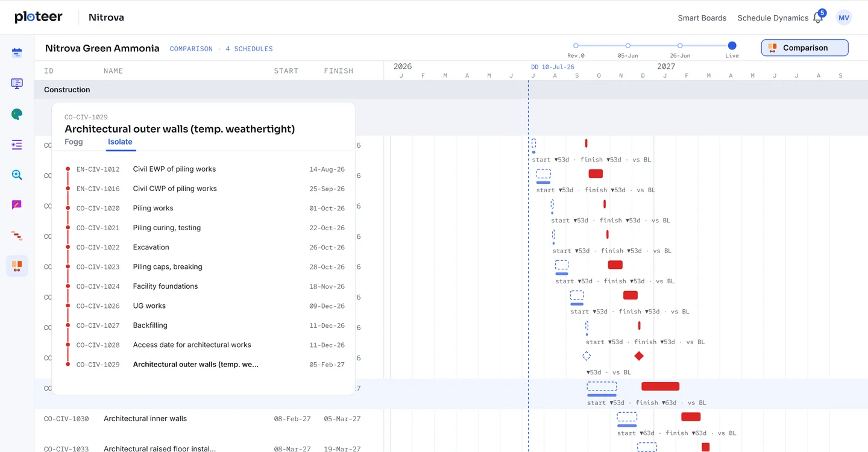Click the start ▼63d · finish ▼63d variance label
The height and width of the screenshot is (452, 868).
677,433
